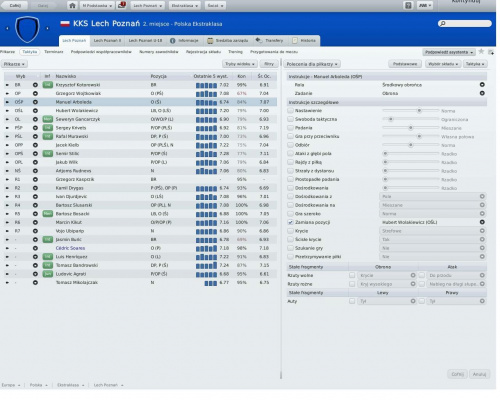Click the bookmark star icon
The height and width of the screenshot is (400, 500).
point(481,52)
